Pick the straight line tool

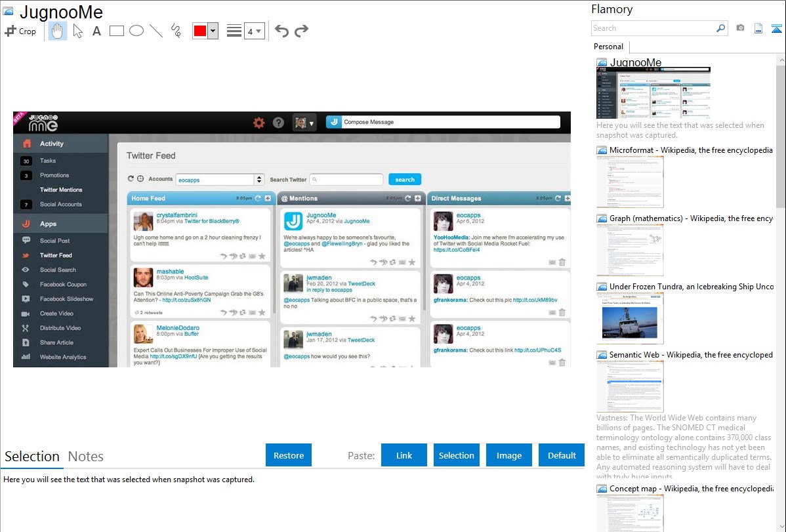[x=156, y=31]
